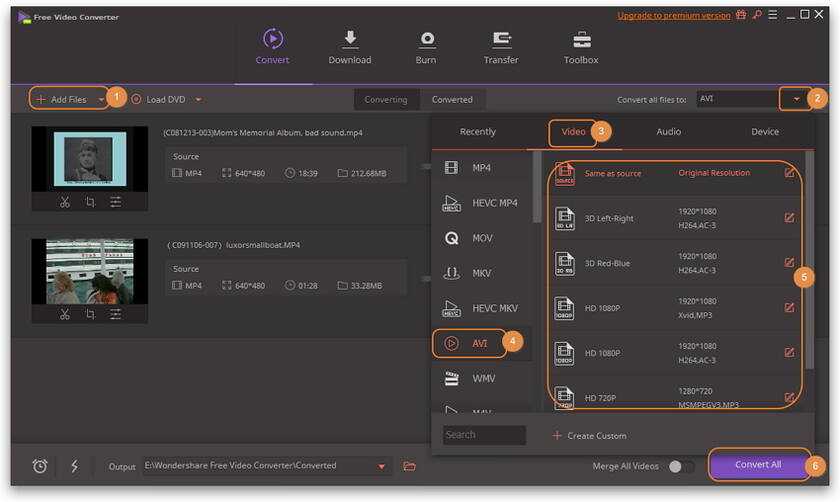Trim the luxorsmallboat video with scissors

(x=65, y=314)
